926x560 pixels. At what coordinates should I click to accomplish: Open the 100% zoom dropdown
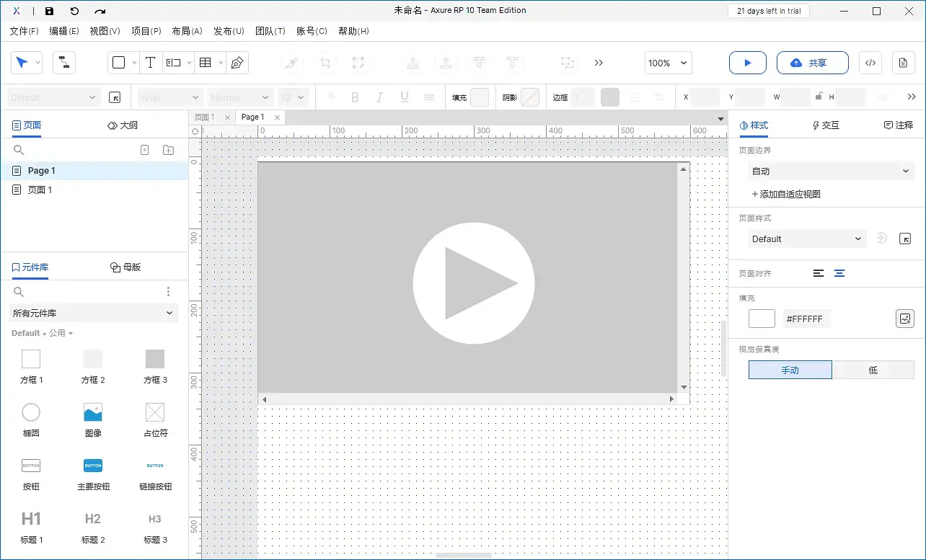668,63
